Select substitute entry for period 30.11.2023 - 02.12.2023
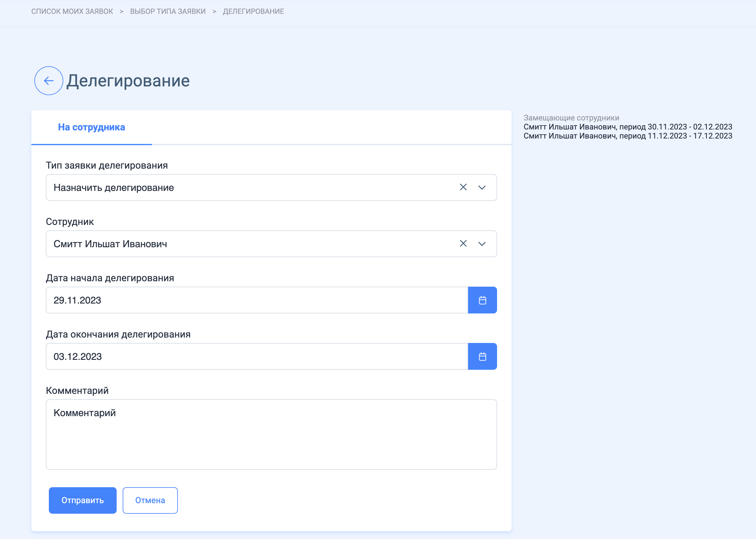The height and width of the screenshot is (539, 756). pos(628,127)
